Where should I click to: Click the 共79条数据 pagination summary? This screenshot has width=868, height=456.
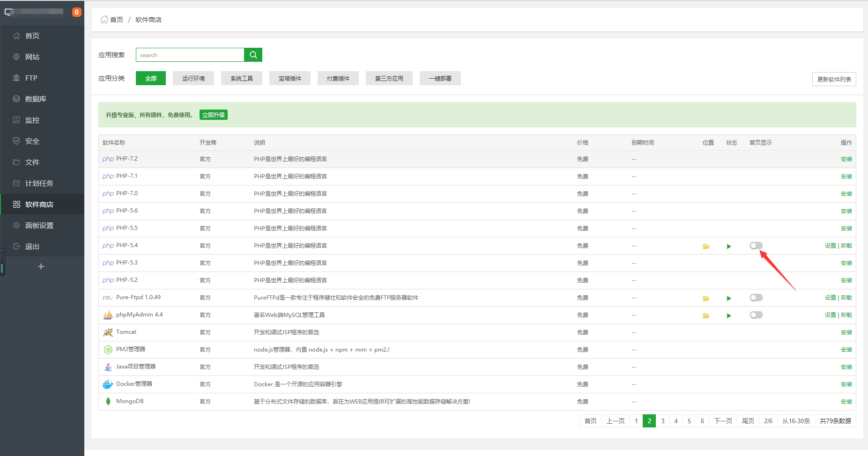point(835,421)
